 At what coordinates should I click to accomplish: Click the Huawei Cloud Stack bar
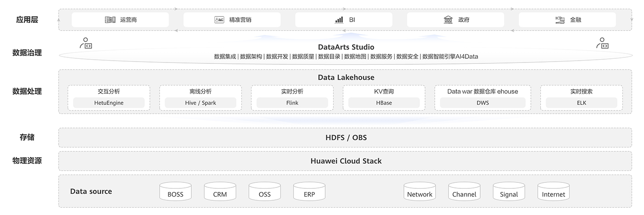tap(345, 161)
